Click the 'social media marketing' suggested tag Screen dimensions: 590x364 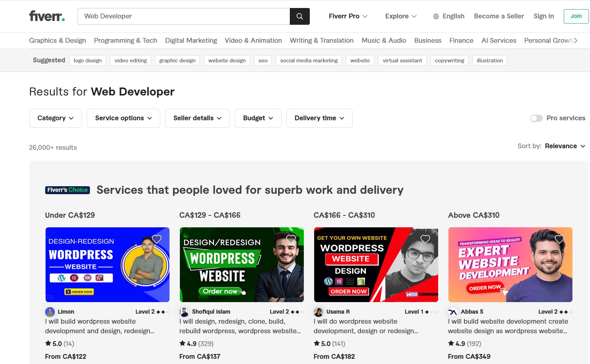point(309,60)
